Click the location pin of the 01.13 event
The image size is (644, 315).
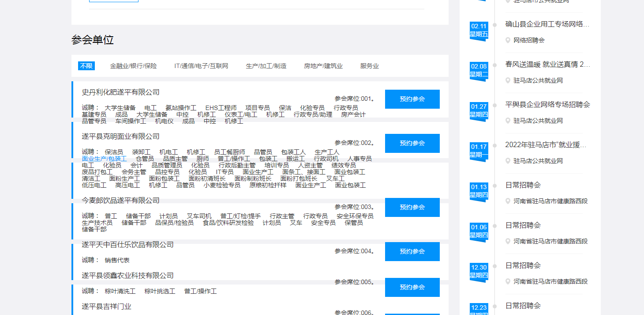(508, 201)
